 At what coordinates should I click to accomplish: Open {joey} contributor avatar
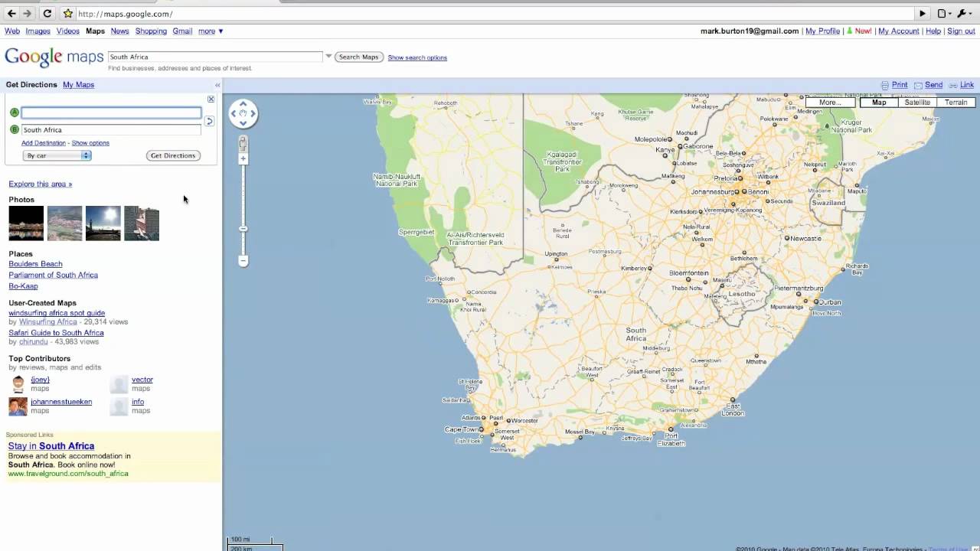click(18, 384)
